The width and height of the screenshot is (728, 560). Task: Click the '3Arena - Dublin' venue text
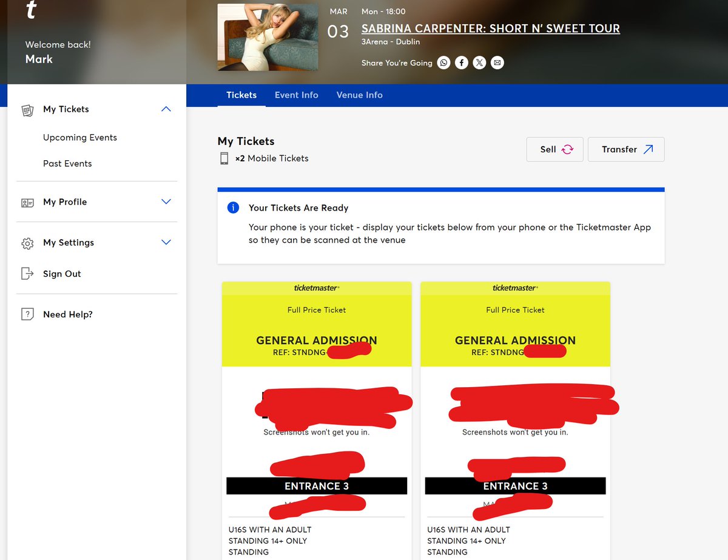coord(391,42)
